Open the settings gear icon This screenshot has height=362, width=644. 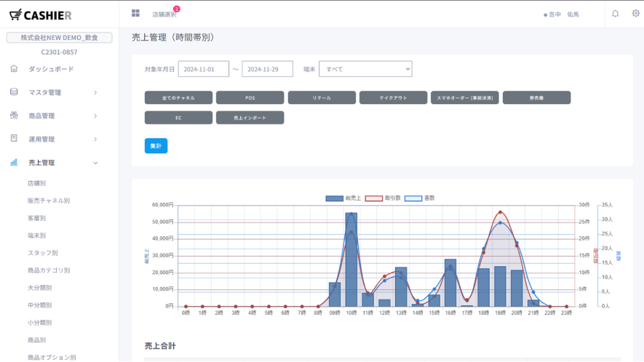(635, 13)
